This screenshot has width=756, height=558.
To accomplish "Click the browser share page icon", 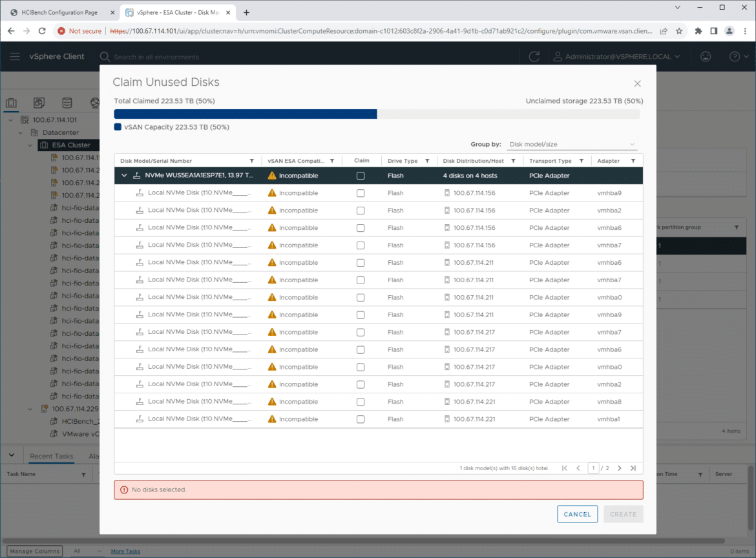I will [x=664, y=31].
